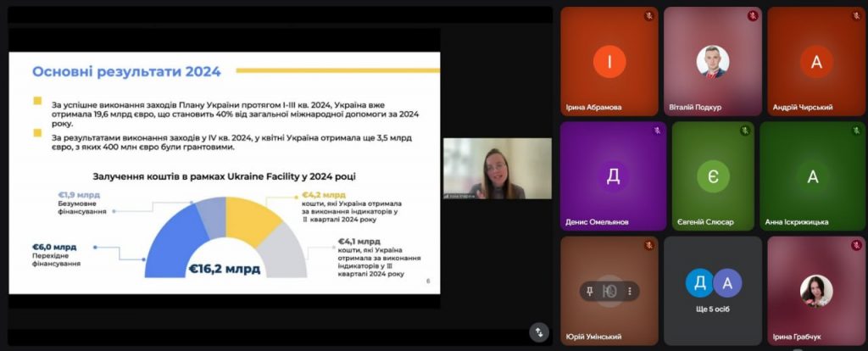
Task: Click muted mic icon on Юрій Умінський tile
Action: [x=648, y=245]
